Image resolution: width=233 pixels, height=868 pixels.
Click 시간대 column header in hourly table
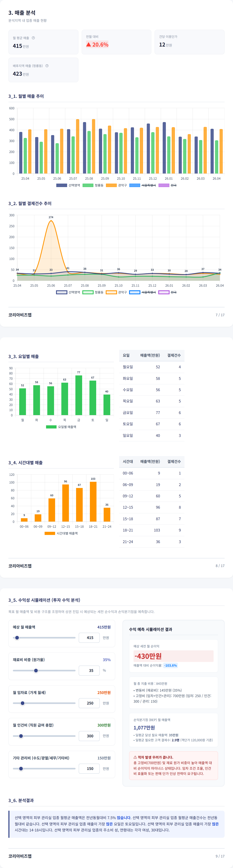click(128, 462)
